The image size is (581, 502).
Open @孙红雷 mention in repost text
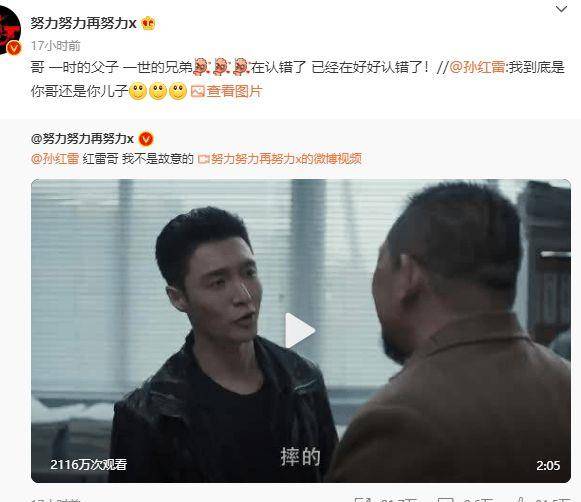pos(477,68)
